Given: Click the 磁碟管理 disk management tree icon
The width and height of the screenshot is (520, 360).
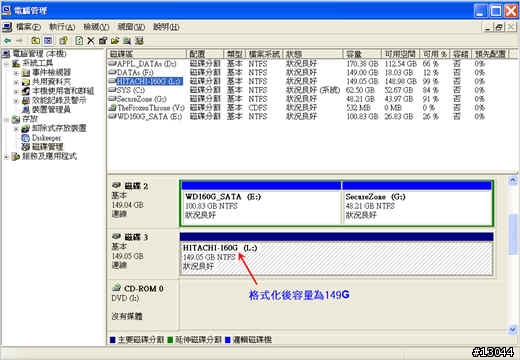Looking at the screenshot, I should click(x=26, y=147).
